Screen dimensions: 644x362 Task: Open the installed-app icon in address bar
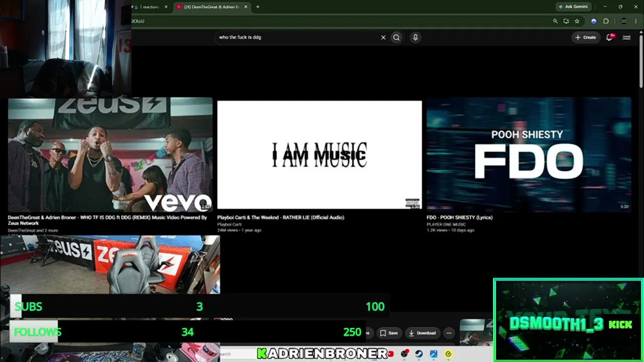click(x=566, y=21)
